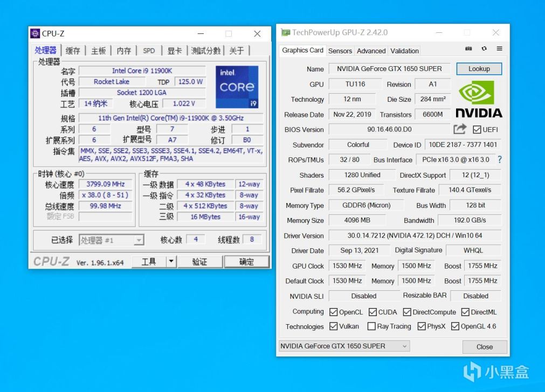545x392 pixels.
Task: Toggle the UEFI checkbox
Action: pyautogui.click(x=477, y=130)
